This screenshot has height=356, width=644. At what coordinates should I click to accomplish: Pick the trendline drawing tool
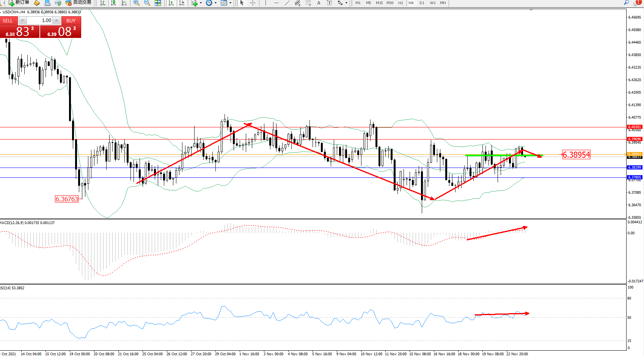287,3
